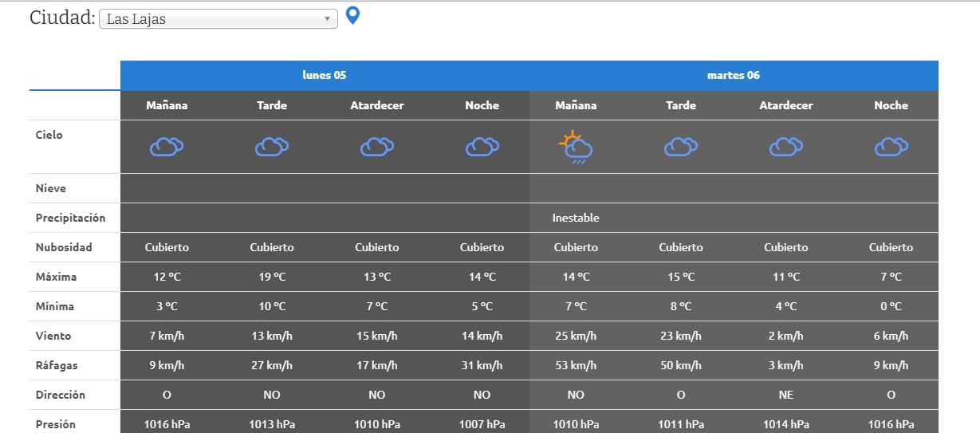
Task: Open the Ciudad dropdown showing Las Lajas
Action: point(218,19)
